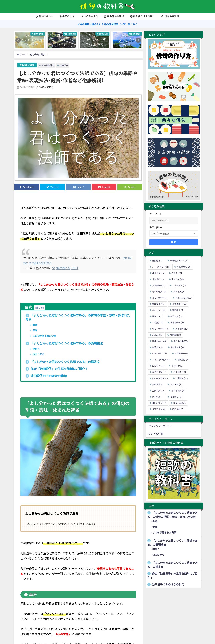
Task: Open the 短歌の教科書 sister site banner
Action: [x=173, y=473]
